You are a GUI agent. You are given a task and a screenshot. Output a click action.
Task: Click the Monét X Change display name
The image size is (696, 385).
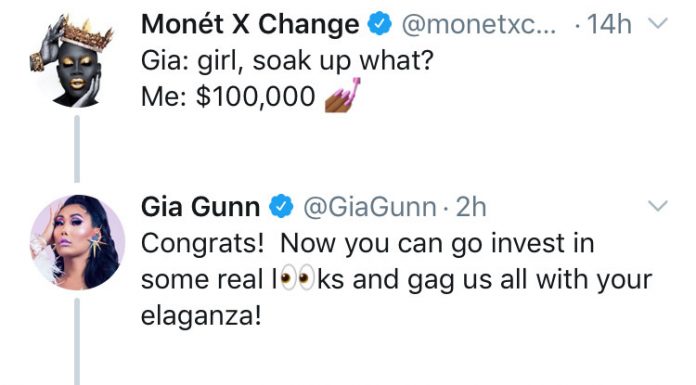click(250, 24)
